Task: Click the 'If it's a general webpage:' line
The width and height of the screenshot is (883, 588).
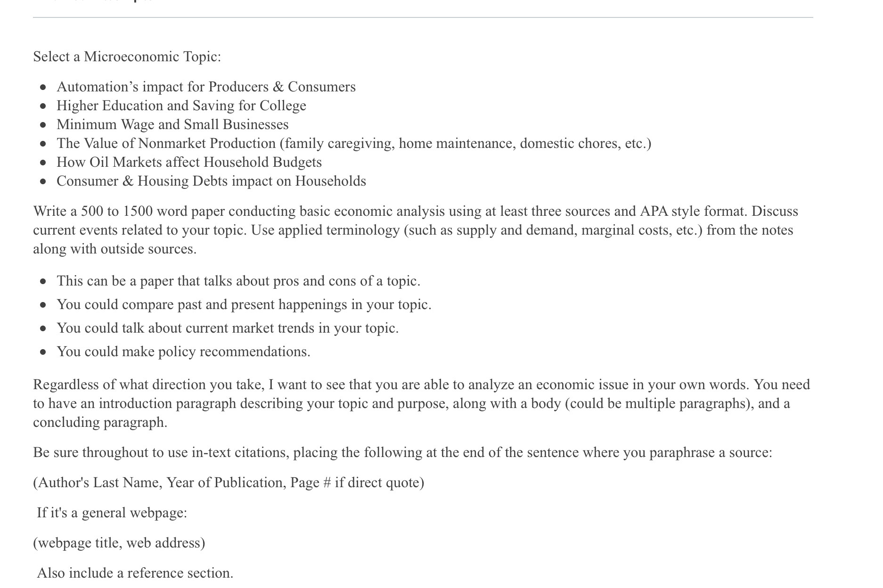Action: coord(112,513)
